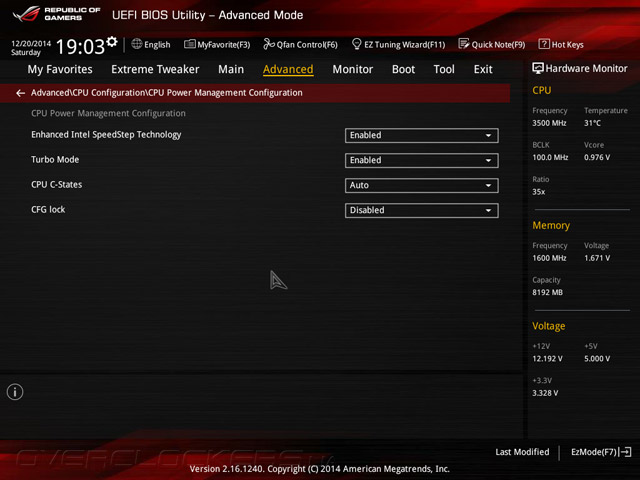Screen dimensions: 640x480
Task: Switch to My Favorites tab
Action: pyautogui.click(x=60, y=69)
